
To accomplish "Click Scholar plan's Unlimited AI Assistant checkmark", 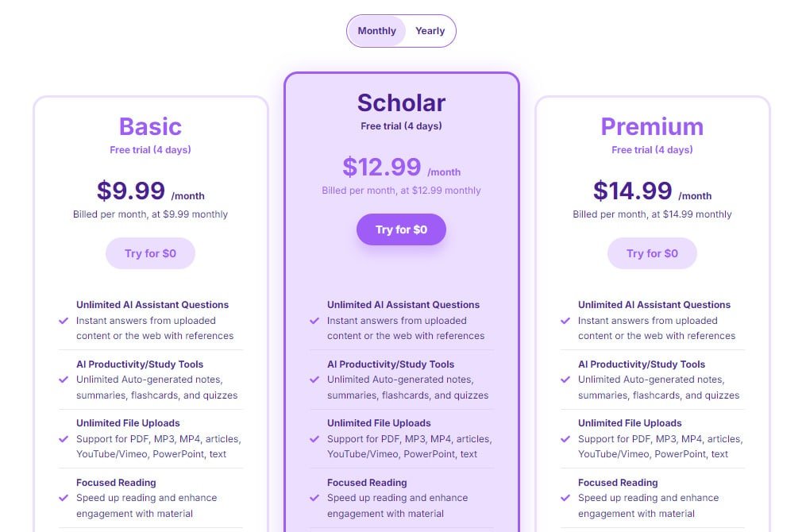I will (314, 321).
